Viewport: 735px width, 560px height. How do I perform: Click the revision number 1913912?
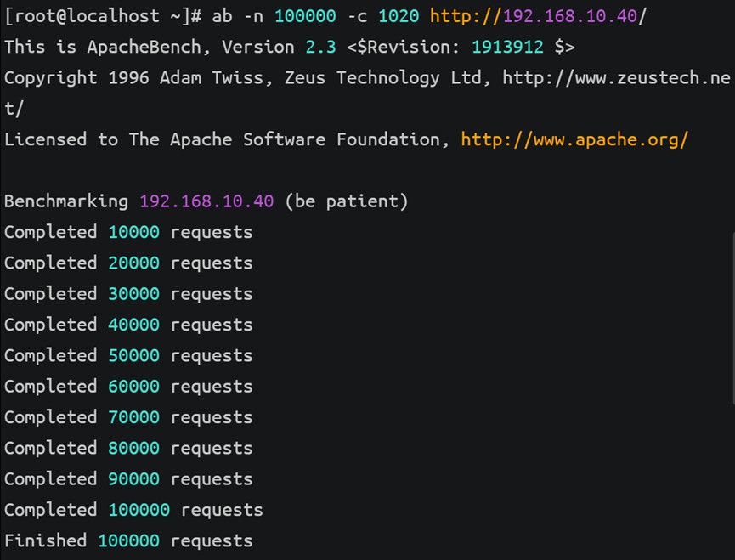pos(507,48)
